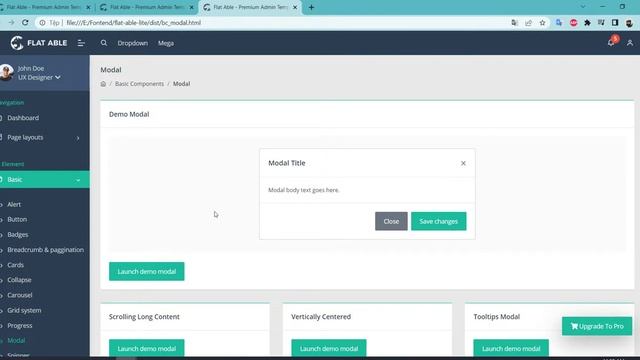640x360 pixels.
Task: Open Cards component page
Action: (16, 265)
